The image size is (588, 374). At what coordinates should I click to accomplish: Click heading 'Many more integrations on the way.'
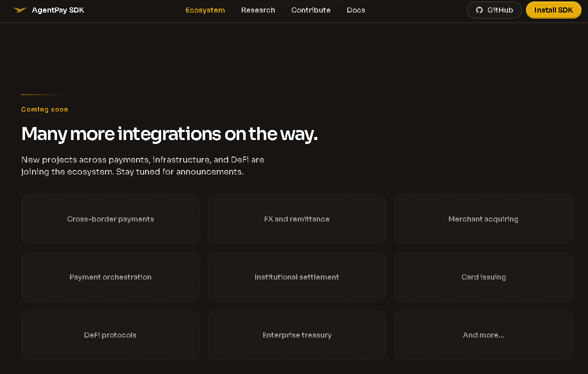click(170, 134)
